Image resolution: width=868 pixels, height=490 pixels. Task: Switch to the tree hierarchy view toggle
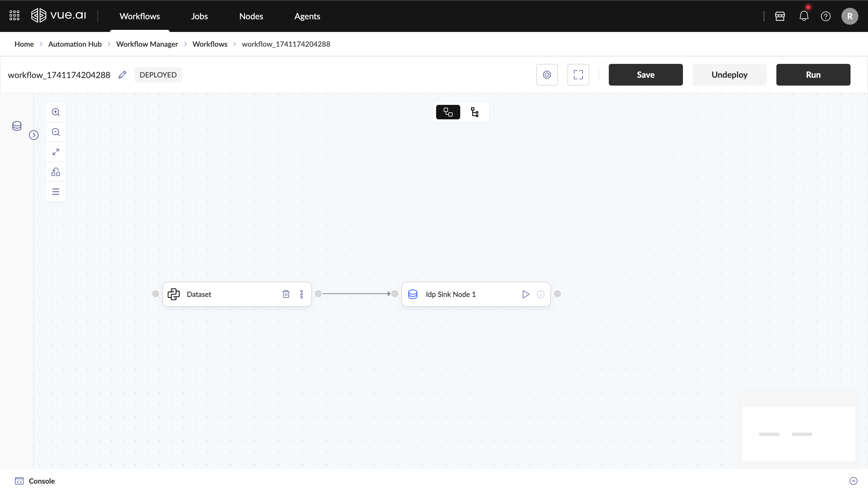tap(475, 112)
